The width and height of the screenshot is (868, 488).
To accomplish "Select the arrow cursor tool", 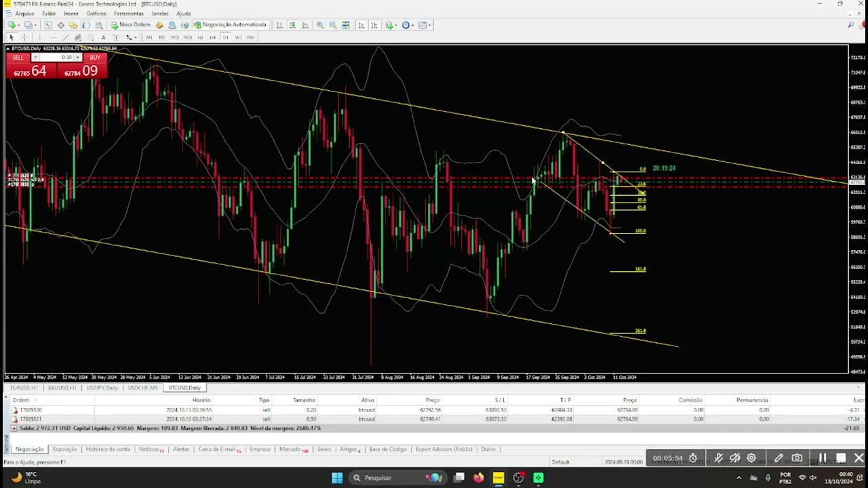I will pos(11,37).
